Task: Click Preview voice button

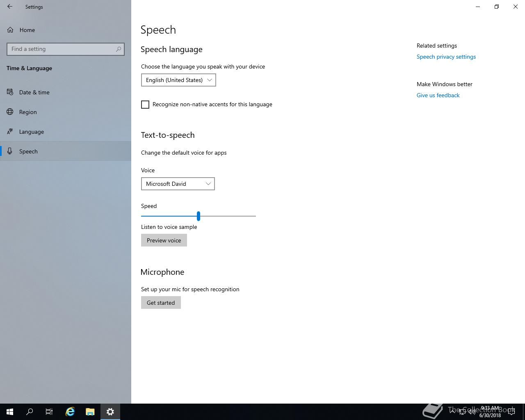Action: (164, 240)
